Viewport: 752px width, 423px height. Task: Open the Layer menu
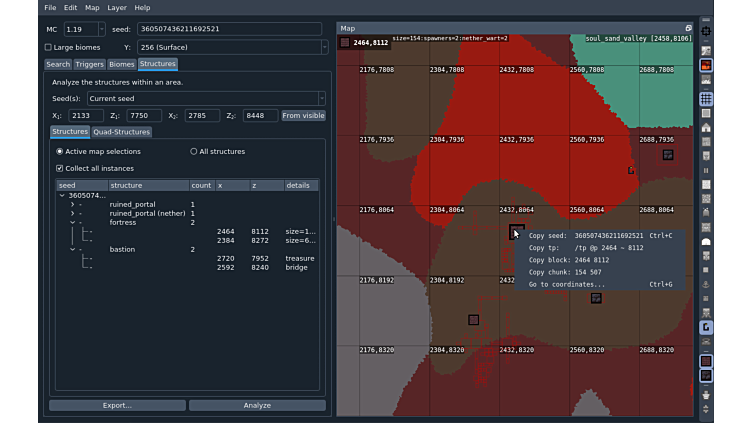(117, 8)
